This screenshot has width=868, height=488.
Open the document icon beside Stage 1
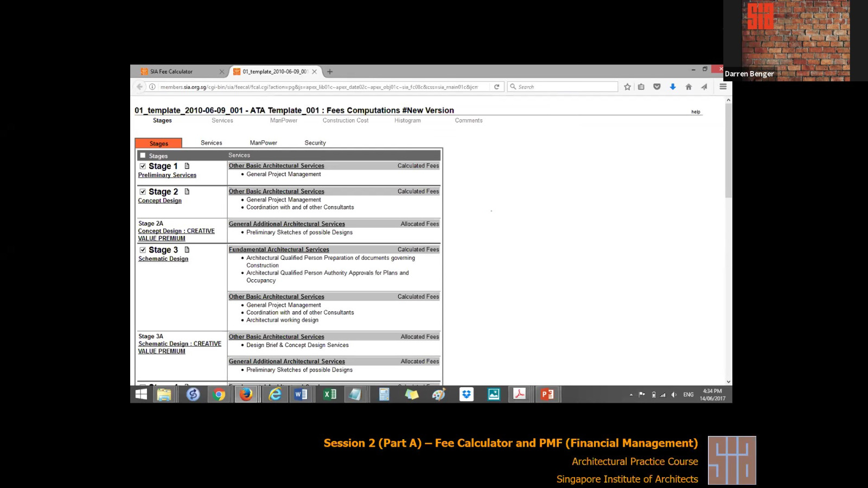click(187, 166)
